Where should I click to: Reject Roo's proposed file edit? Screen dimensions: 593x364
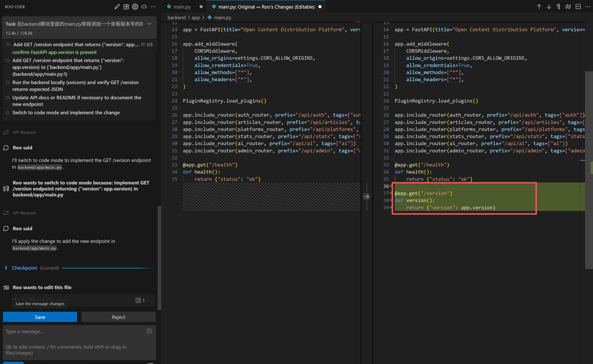pos(118,317)
